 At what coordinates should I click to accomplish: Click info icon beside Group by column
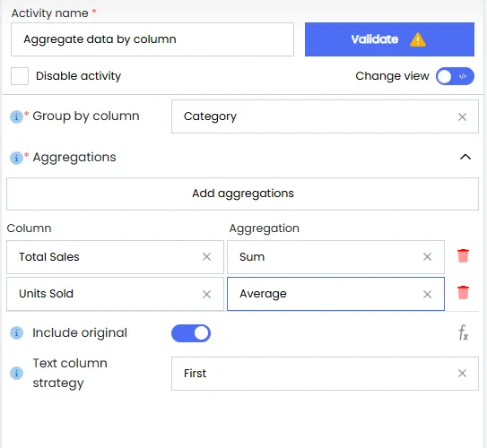click(x=16, y=117)
